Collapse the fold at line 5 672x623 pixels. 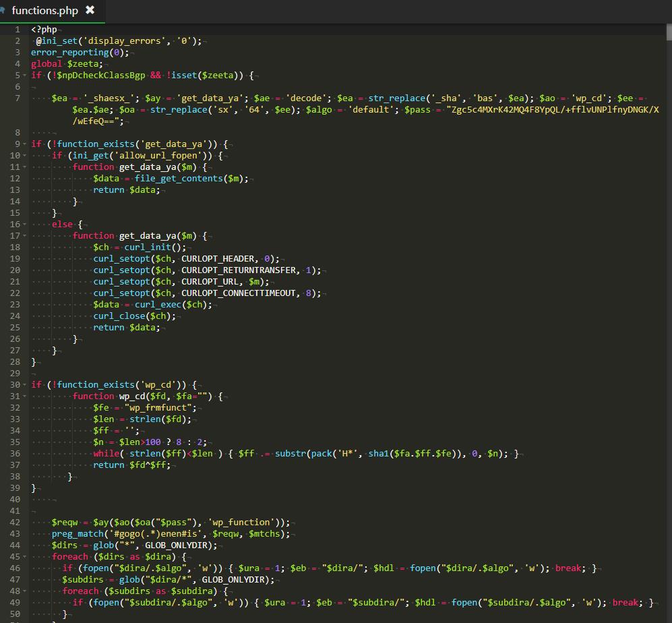(24, 76)
